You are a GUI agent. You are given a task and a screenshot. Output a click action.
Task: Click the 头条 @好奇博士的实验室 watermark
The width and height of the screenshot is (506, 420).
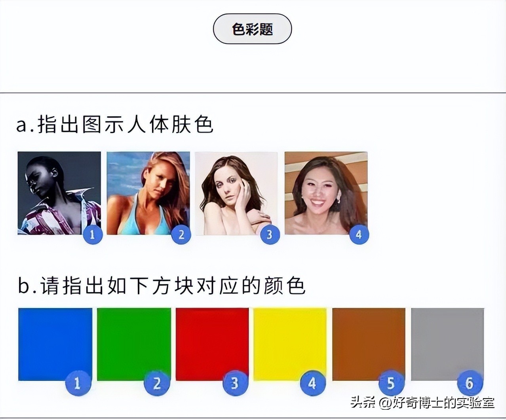pyautogui.click(x=422, y=403)
